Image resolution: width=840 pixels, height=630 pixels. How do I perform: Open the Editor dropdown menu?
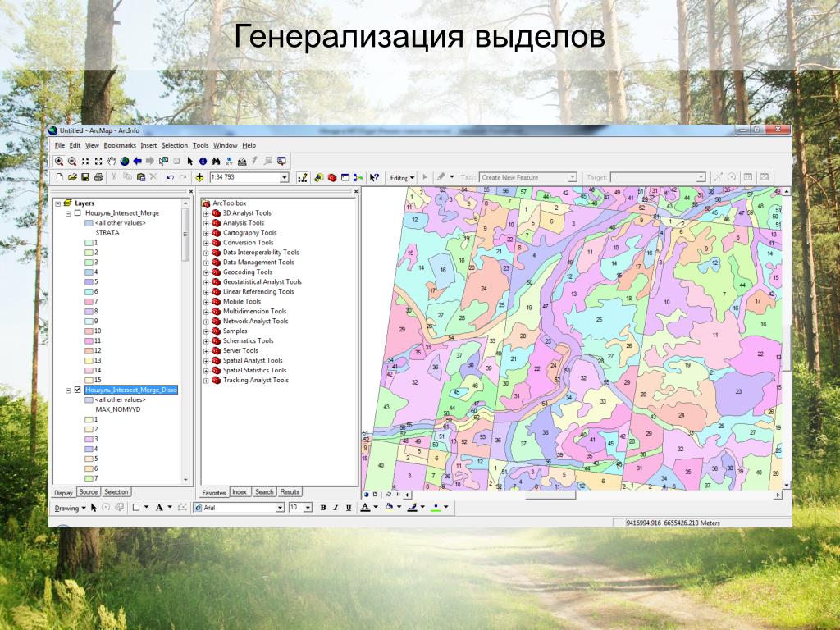pos(402,178)
